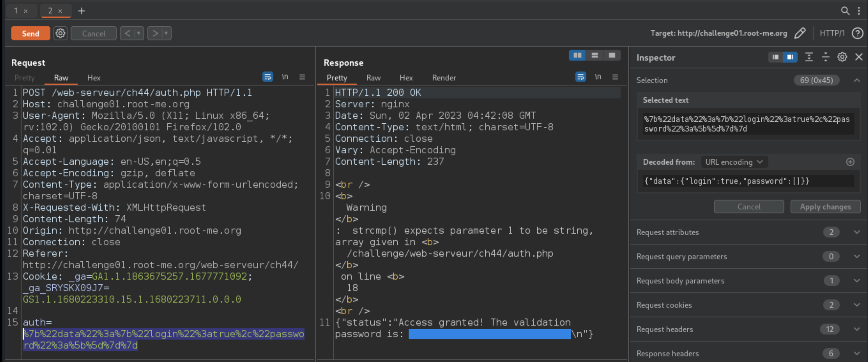The height and width of the screenshot is (362, 868).
Task: Click the Send request button
Action: [30, 33]
